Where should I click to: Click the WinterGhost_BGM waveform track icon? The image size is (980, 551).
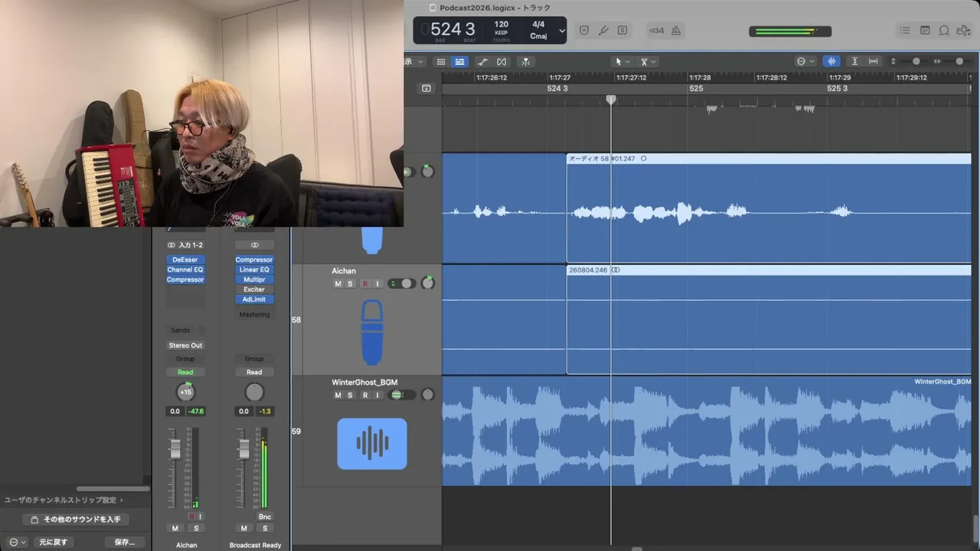[372, 444]
